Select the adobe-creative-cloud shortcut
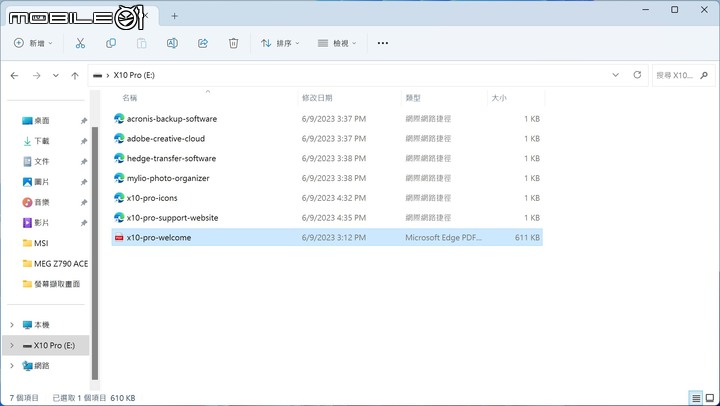 pos(327,139)
